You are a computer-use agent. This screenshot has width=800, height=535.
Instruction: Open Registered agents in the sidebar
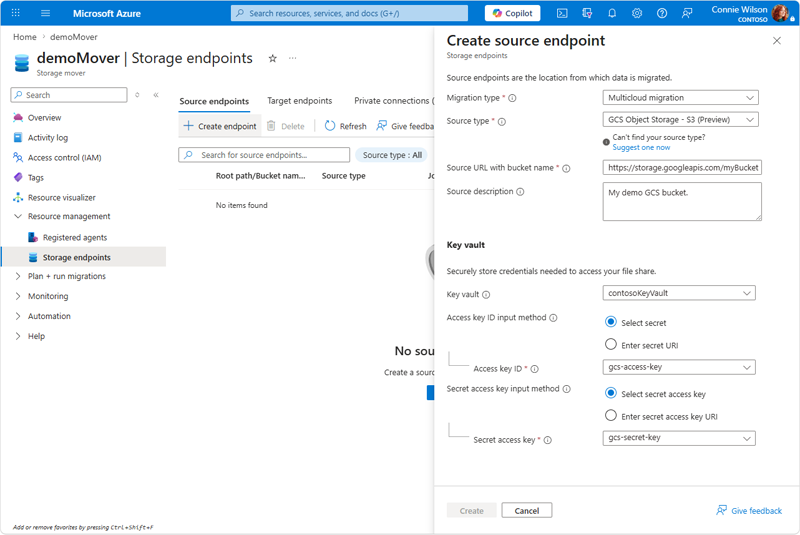(x=75, y=238)
